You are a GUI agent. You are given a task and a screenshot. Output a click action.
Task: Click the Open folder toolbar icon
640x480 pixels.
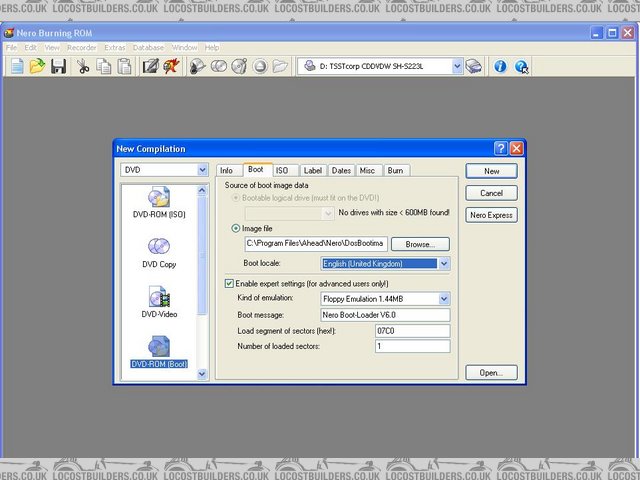(38, 67)
